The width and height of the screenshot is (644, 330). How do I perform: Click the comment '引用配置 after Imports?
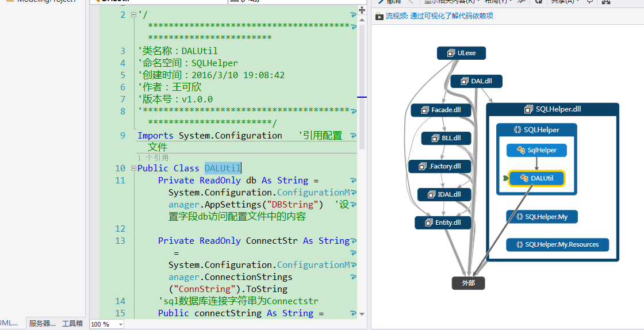[x=320, y=136]
